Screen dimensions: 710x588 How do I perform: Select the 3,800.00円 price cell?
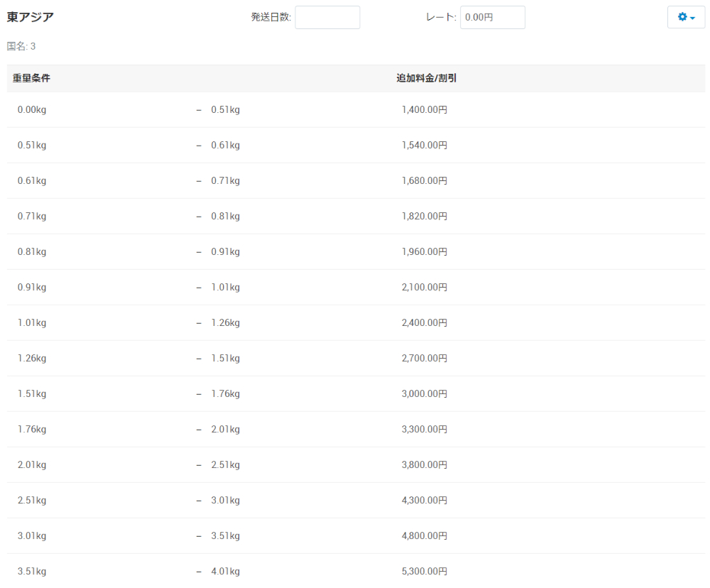tap(425, 464)
